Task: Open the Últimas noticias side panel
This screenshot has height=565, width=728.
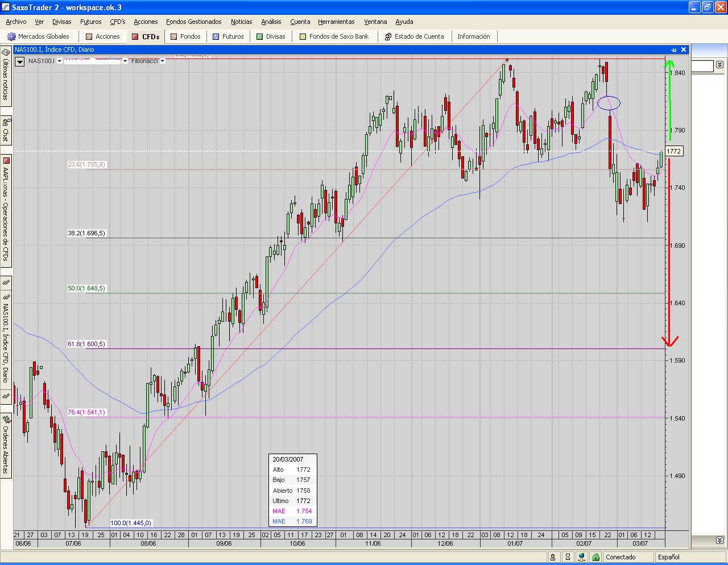Action: (x=6, y=77)
